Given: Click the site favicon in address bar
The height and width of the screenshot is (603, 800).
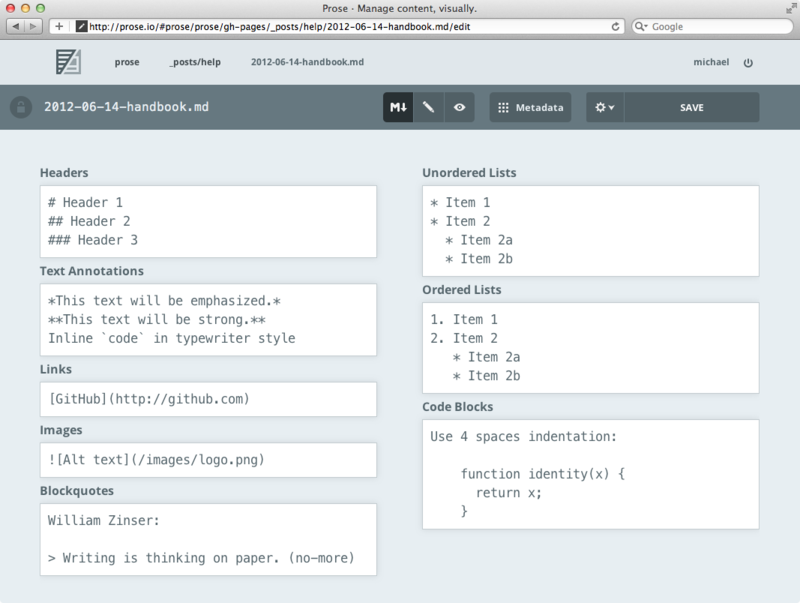Looking at the screenshot, I should (81, 26).
